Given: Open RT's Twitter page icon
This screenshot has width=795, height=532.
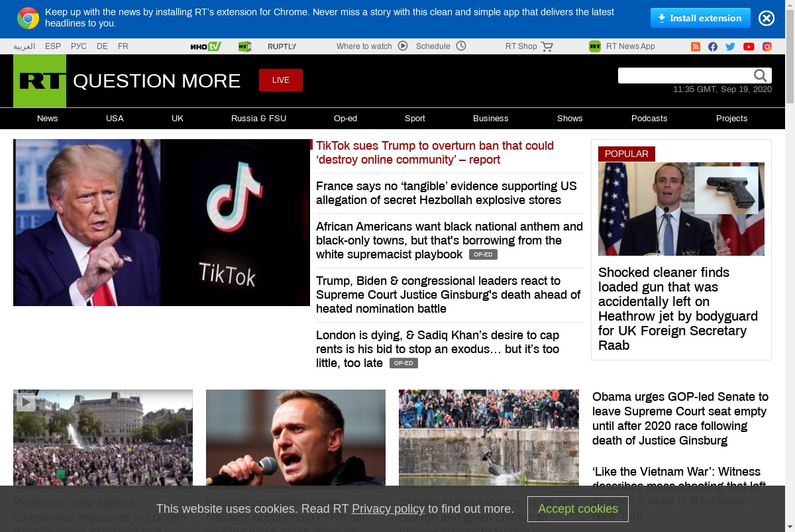Looking at the screenshot, I should point(730,46).
